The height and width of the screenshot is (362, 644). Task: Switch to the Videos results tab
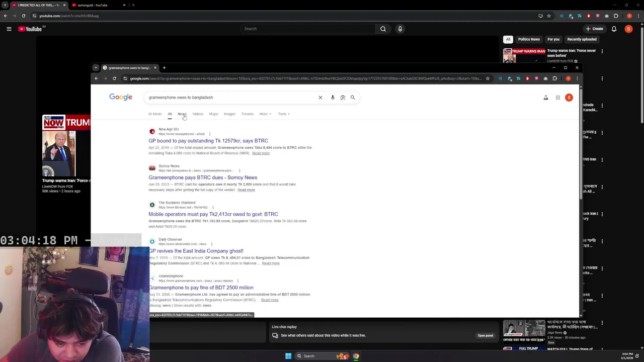pos(198,114)
